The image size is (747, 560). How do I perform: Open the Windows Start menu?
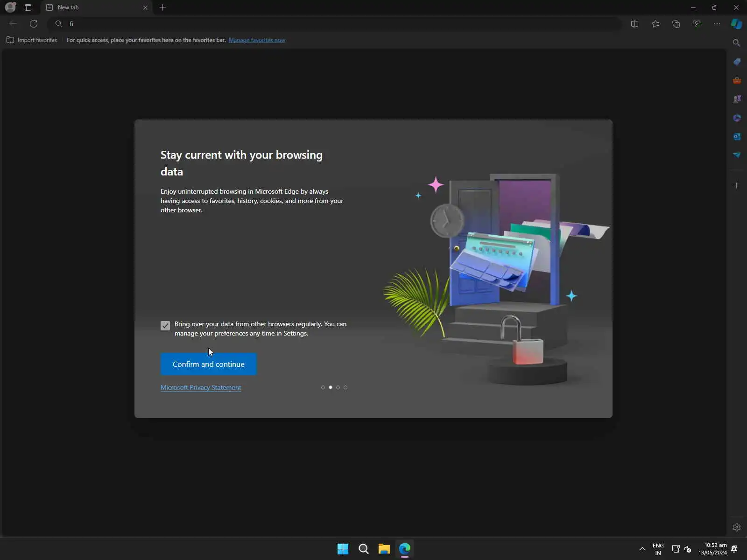pyautogui.click(x=343, y=549)
